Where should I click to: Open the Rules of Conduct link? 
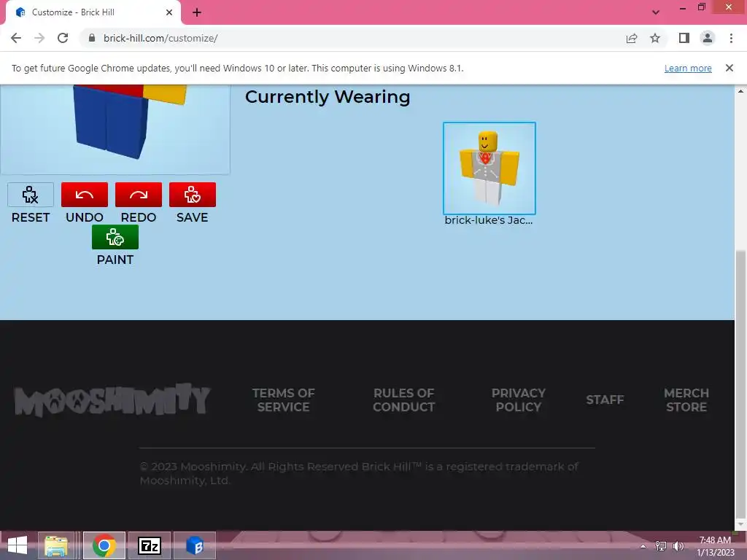[x=403, y=400]
